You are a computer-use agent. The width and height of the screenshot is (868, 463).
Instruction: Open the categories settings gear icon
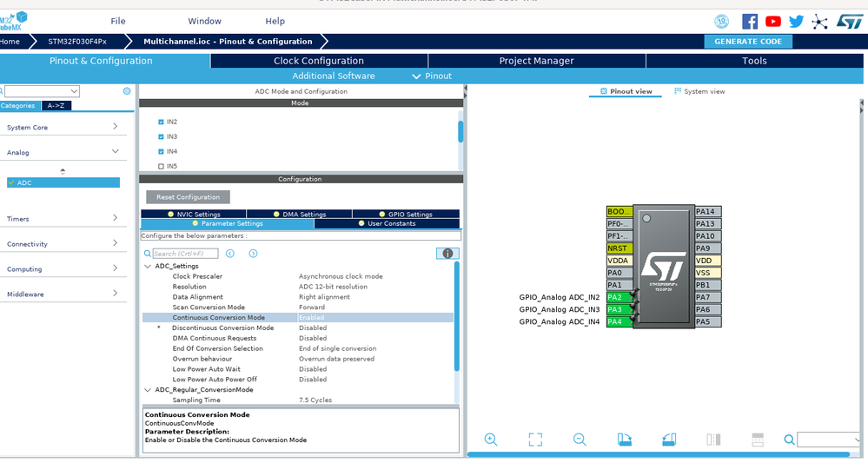127,91
